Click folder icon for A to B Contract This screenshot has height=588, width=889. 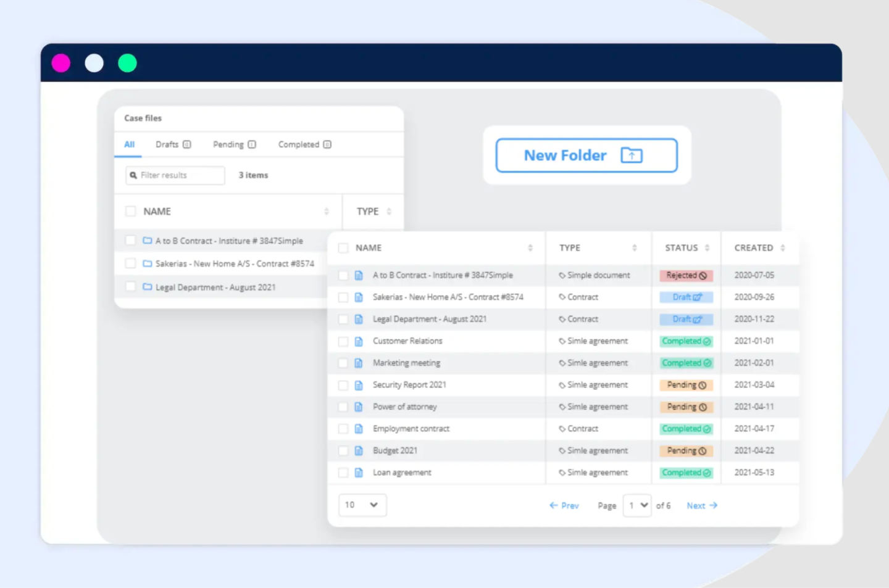148,241
